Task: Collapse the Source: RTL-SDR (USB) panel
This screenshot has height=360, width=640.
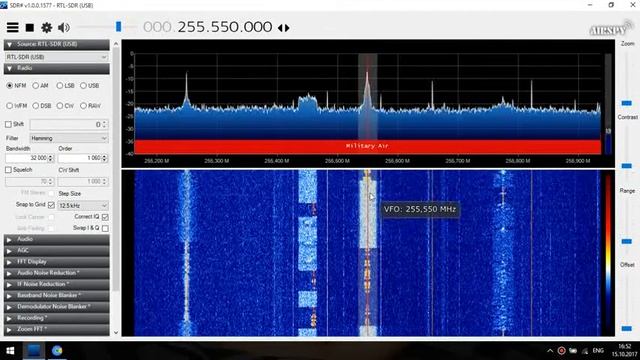Action: 57,44
